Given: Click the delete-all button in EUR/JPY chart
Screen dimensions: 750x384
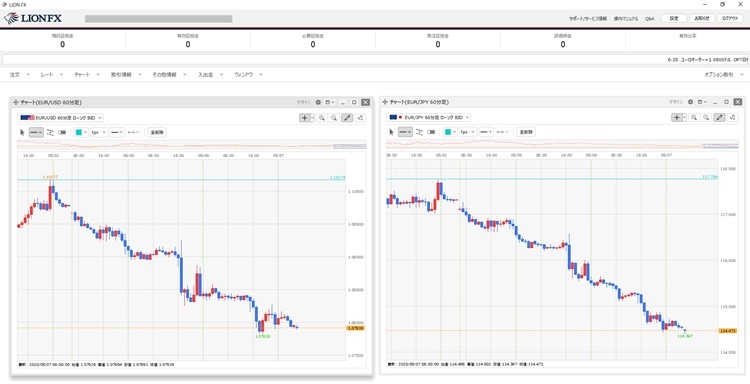Looking at the screenshot, I should point(526,132).
